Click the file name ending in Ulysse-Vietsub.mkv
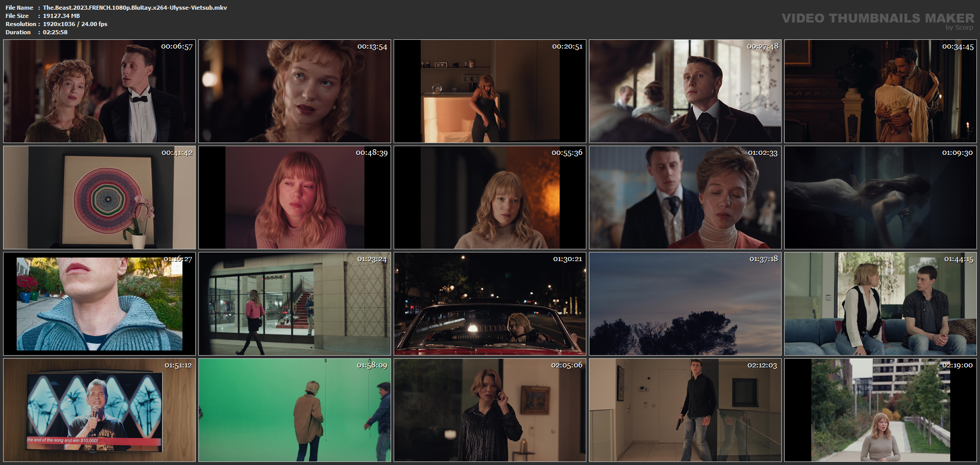The image size is (980, 465). [135, 8]
